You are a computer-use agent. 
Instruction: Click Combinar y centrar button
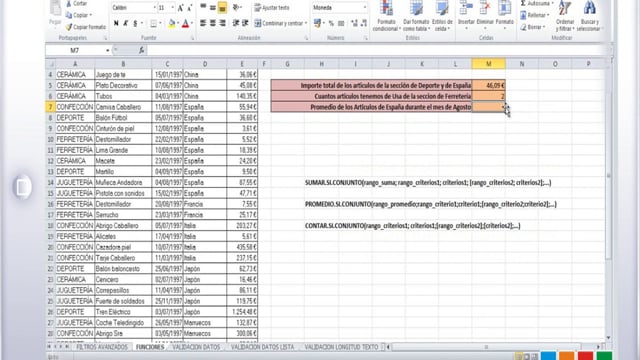click(x=278, y=23)
